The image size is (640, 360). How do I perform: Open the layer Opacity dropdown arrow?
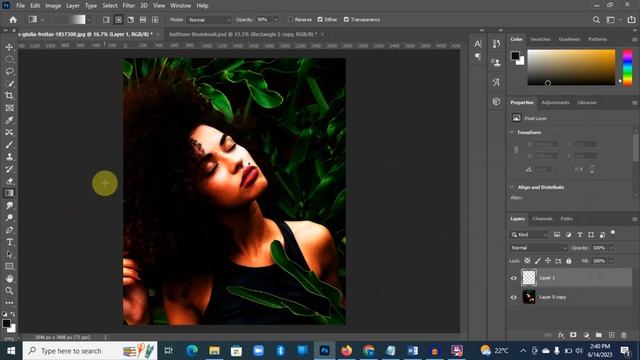[x=611, y=248]
